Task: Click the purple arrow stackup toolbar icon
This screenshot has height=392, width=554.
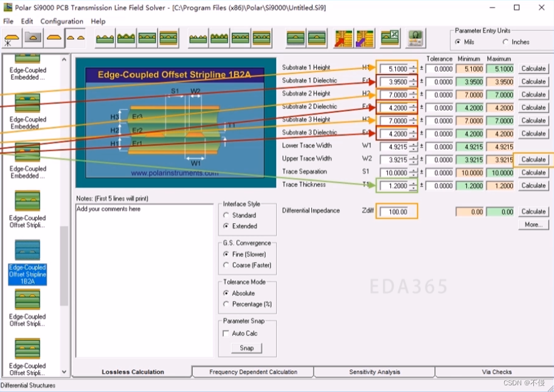Action: pos(365,38)
